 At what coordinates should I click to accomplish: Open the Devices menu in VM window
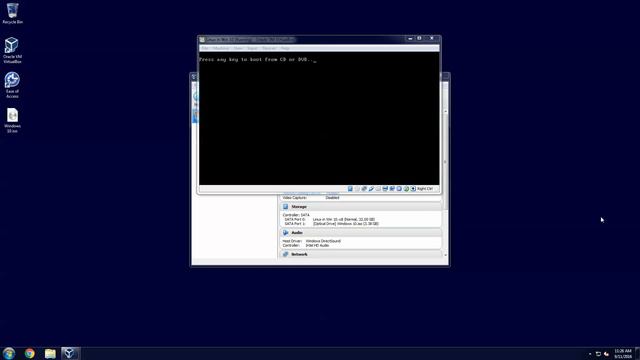tap(269, 48)
